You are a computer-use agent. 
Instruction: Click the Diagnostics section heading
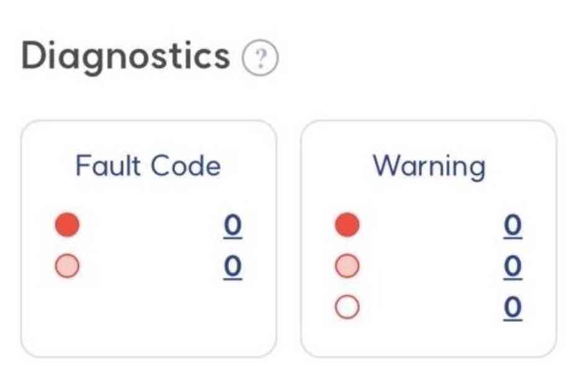[125, 57]
